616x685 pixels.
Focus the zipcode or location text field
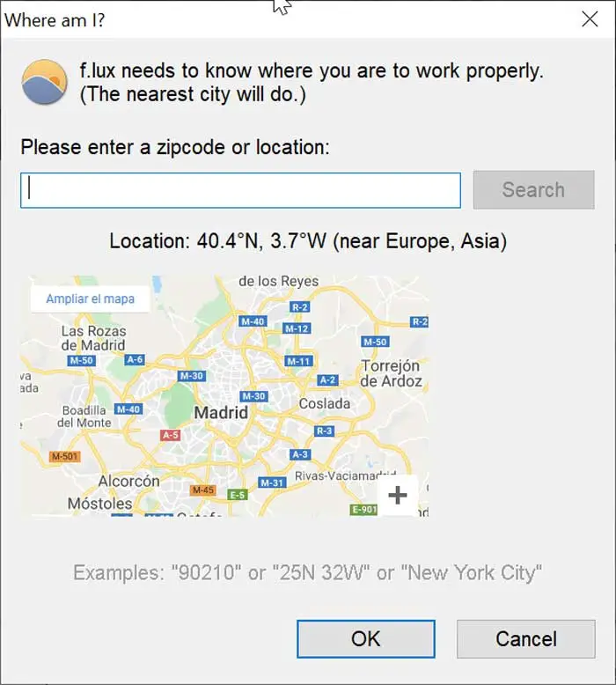[x=240, y=190]
